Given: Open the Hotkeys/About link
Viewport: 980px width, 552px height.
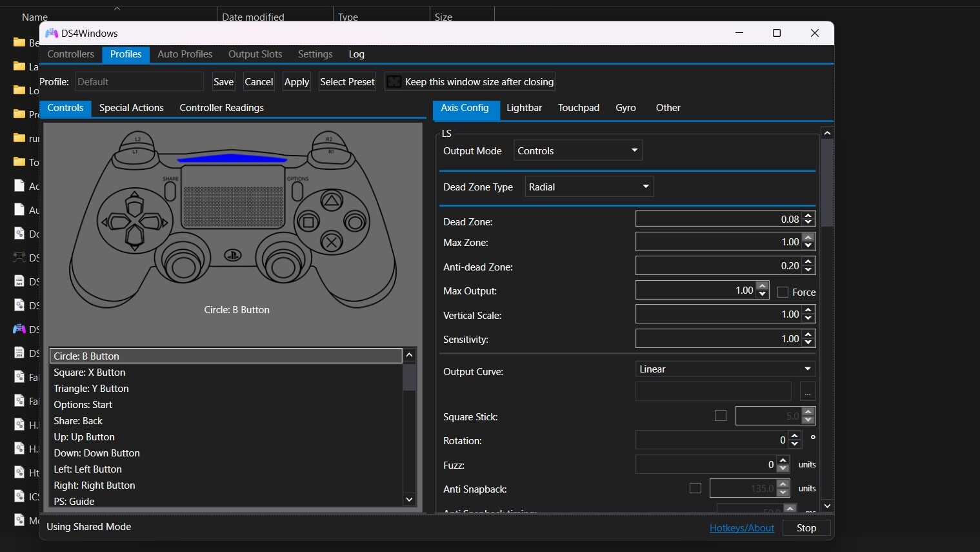Looking at the screenshot, I should tap(742, 527).
